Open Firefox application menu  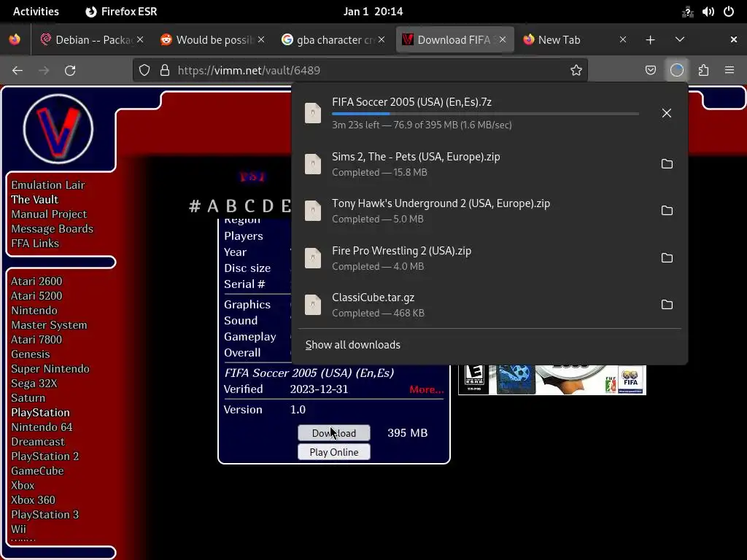click(729, 71)
